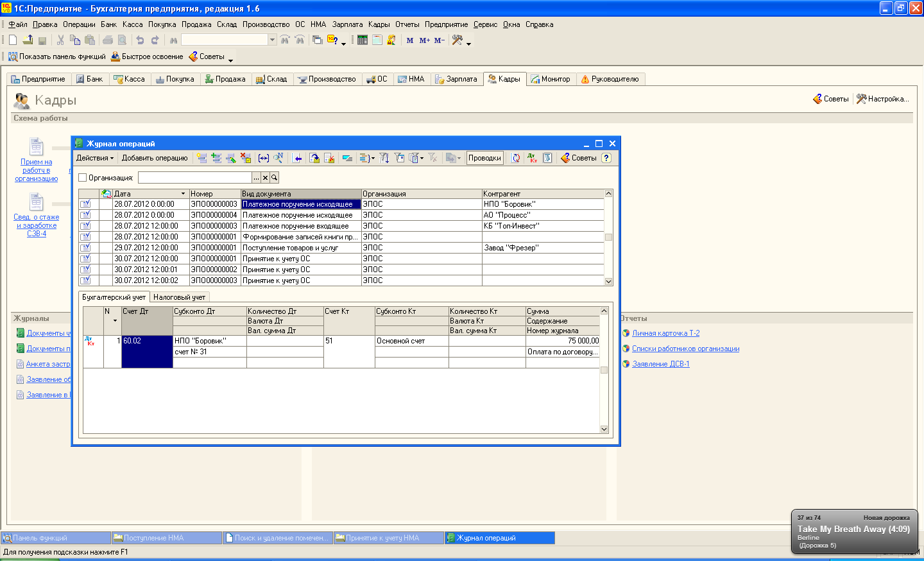Open Заявление ДСВ-1 link
Screen dimensions: 924x561
pyautogui.click(x=660, y=364)
